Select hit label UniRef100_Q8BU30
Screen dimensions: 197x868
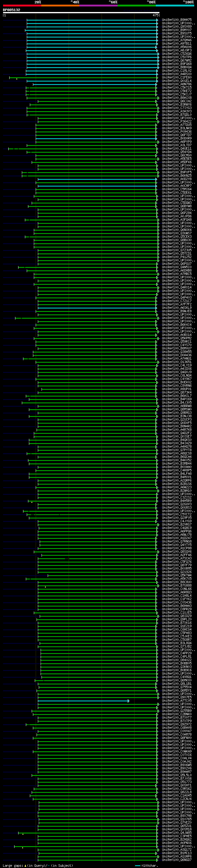coord(177,240)
